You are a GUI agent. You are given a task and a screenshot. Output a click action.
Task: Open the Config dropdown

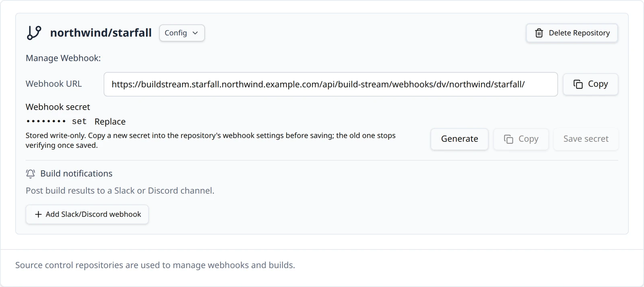point(182,33)
